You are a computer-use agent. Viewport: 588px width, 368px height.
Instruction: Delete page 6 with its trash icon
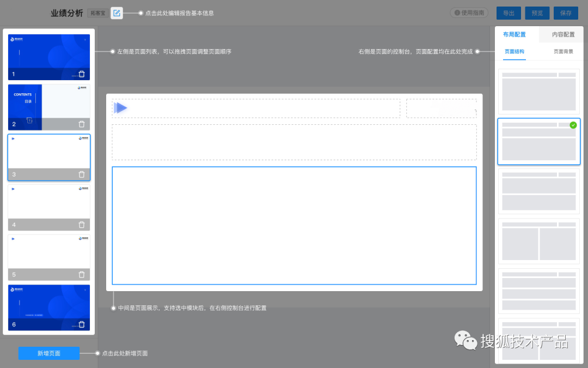click(82, 324)
